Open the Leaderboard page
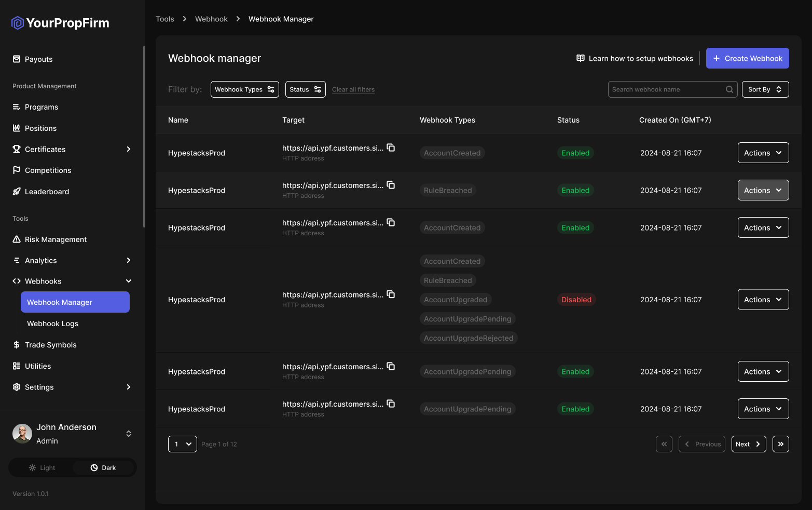Screen dimensions: 812x510 pos(47,192)
